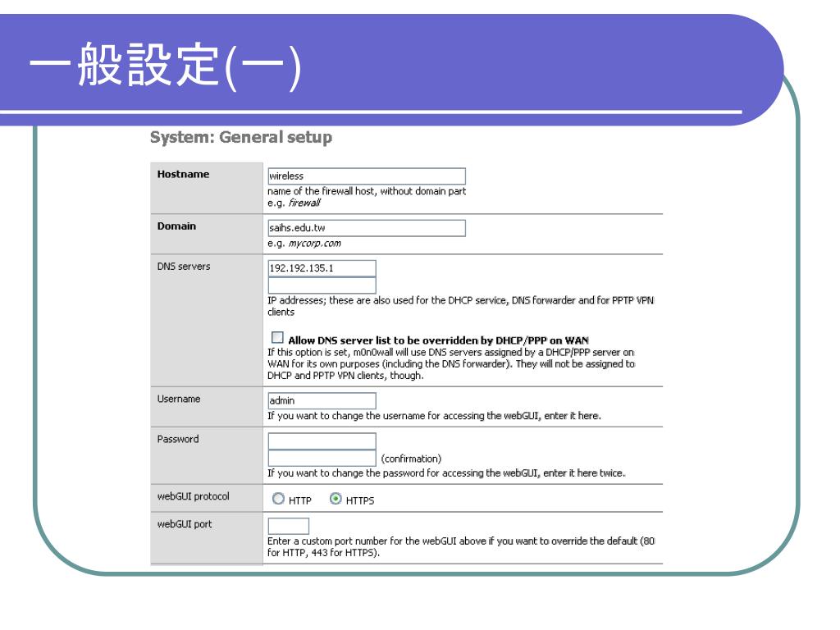Click the HTTPS label text

click(360, 500)
